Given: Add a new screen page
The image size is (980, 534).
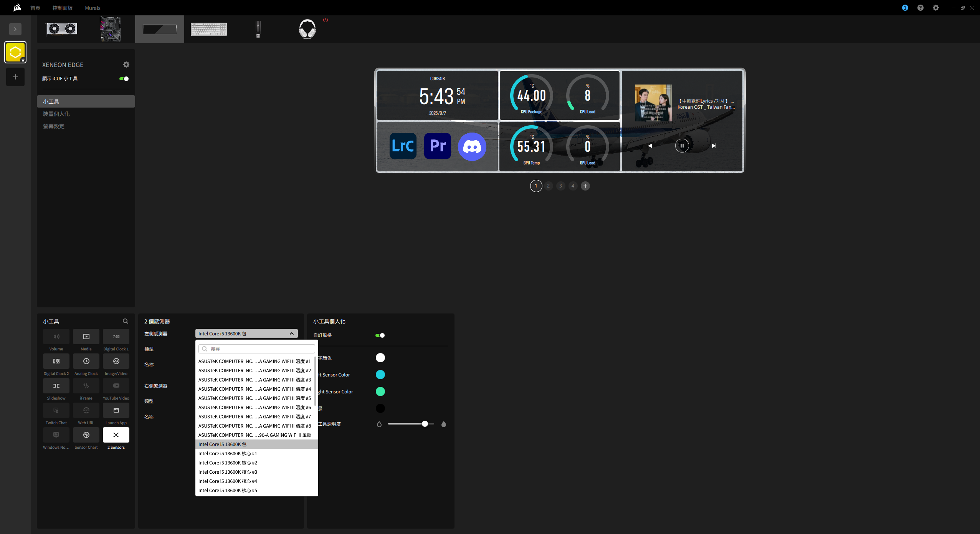Looking at the screenshot, I should click(x=585, y=186).
